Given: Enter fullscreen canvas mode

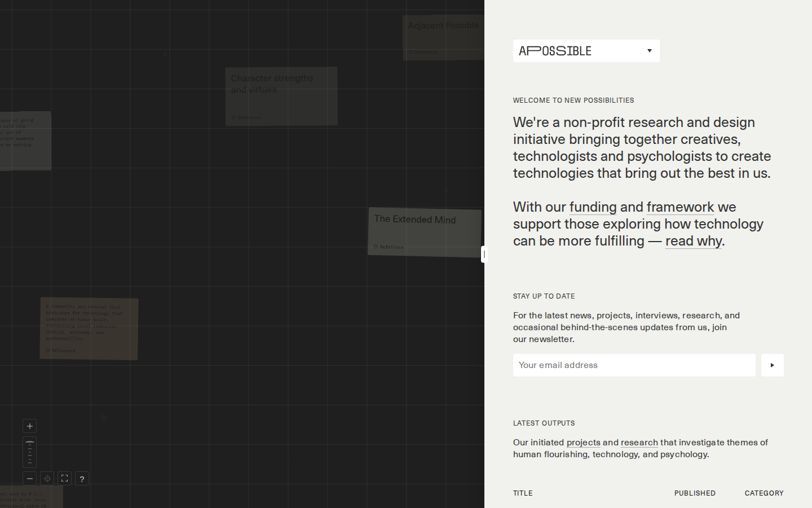Looking at the screenshot, I should click(x=65, y=479).
